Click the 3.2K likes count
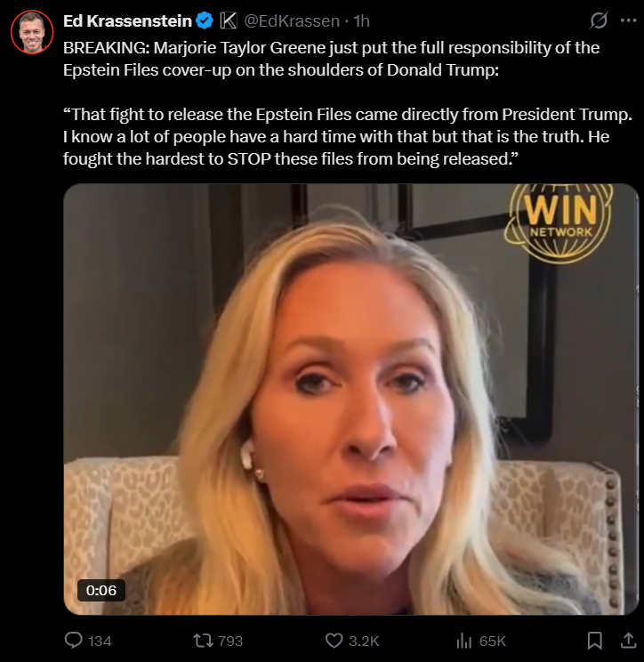Image resolution: width=644 pixels, height=662 pixels. pos(364,641)
